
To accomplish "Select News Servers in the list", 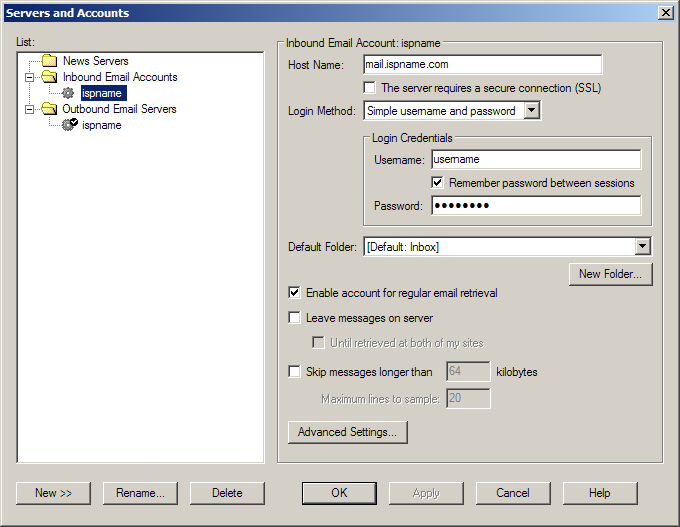I will [x=95, y=61].
